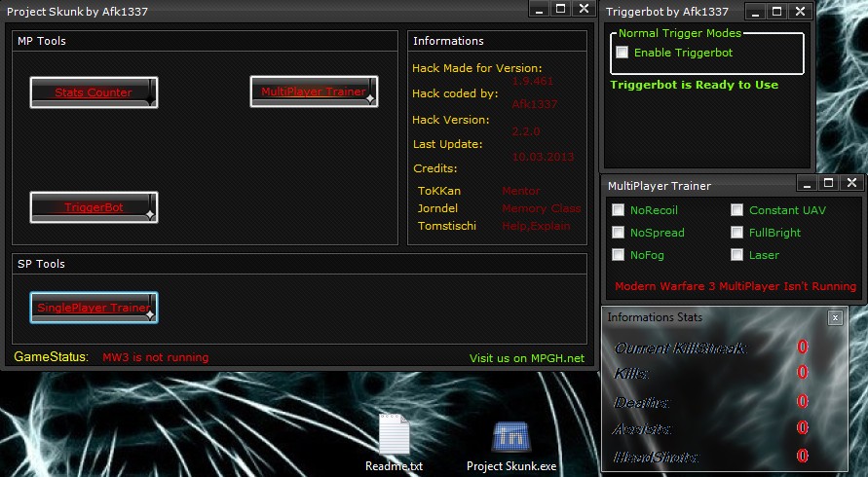Viewport: 868px width, 477px height.
Task: Click 'MW3 is not running' status text
Action: [x=156, y=357]
